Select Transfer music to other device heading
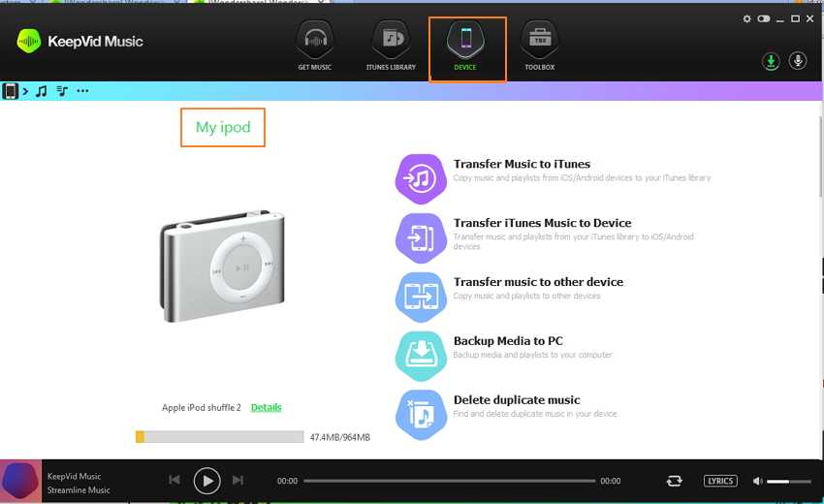The width and height of the screenshot is (824, 504). [x=538, y=282]
